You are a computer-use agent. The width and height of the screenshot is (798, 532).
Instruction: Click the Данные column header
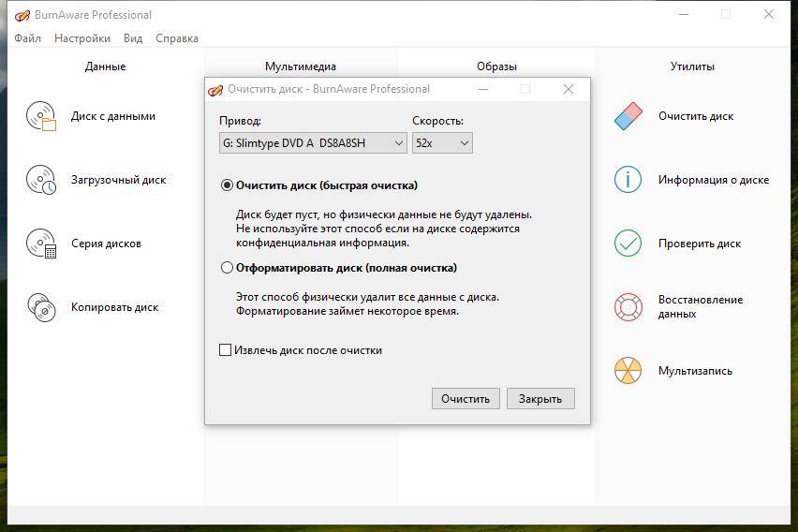pyautogui.click(x=105, y=66)
